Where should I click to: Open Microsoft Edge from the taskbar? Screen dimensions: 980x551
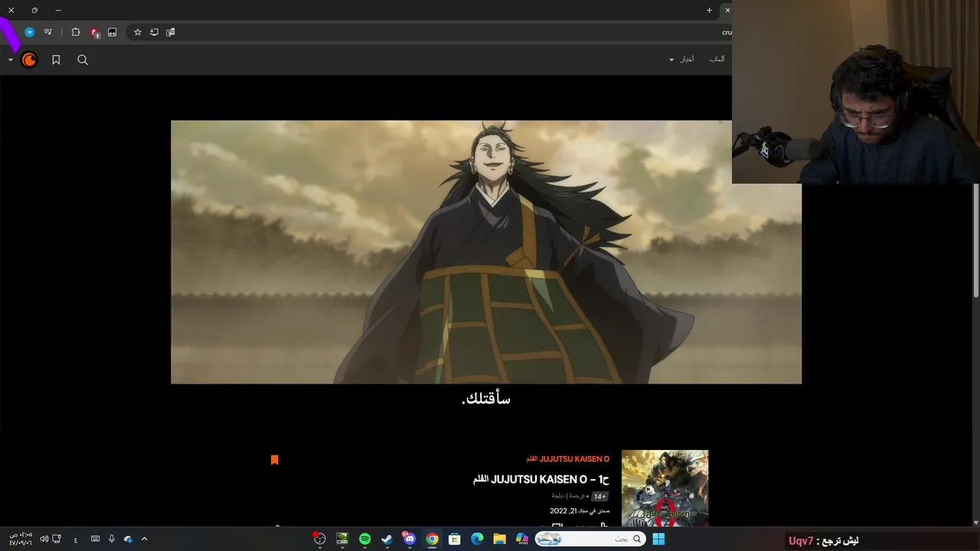[477, 540]
